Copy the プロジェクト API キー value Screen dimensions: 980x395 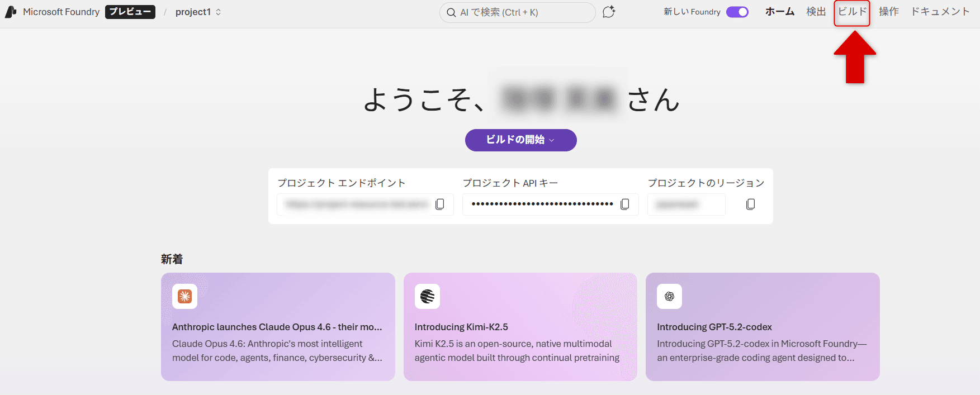[625, 204]
